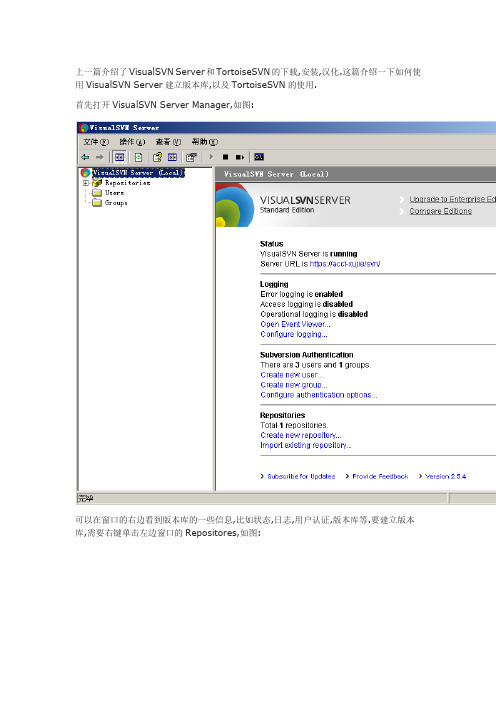Toggle the show/hide action pane icon
Viewport: 496px width, 702px height.
[172, 157]
